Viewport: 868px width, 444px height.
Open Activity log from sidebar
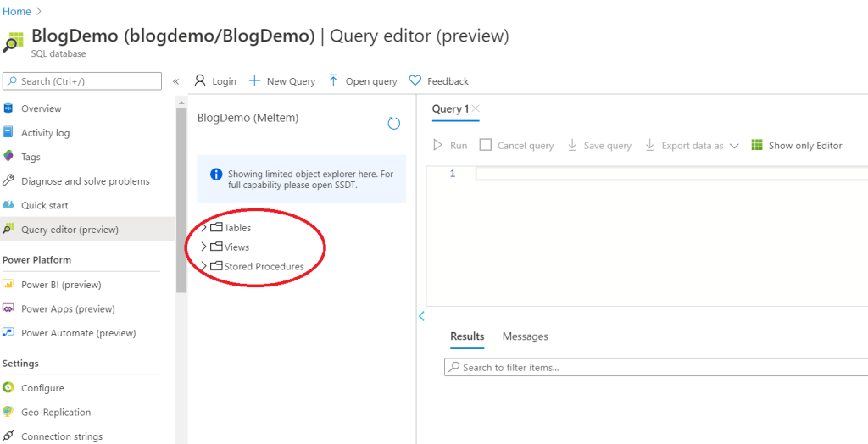click(45, 133)
